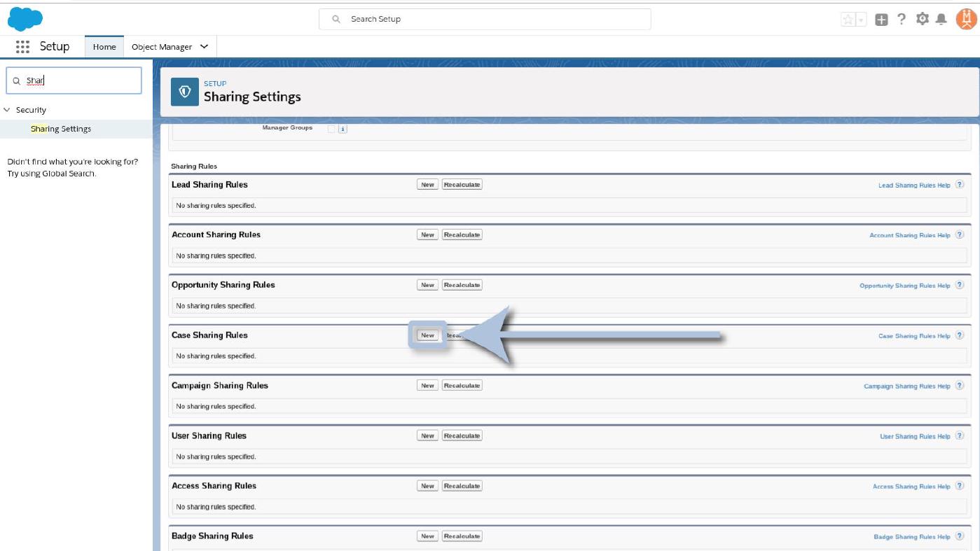The height and width of the screenshot is (551, 980).
Task: Click New for Case Sharing Rules
Action: [x=427, y=335]
